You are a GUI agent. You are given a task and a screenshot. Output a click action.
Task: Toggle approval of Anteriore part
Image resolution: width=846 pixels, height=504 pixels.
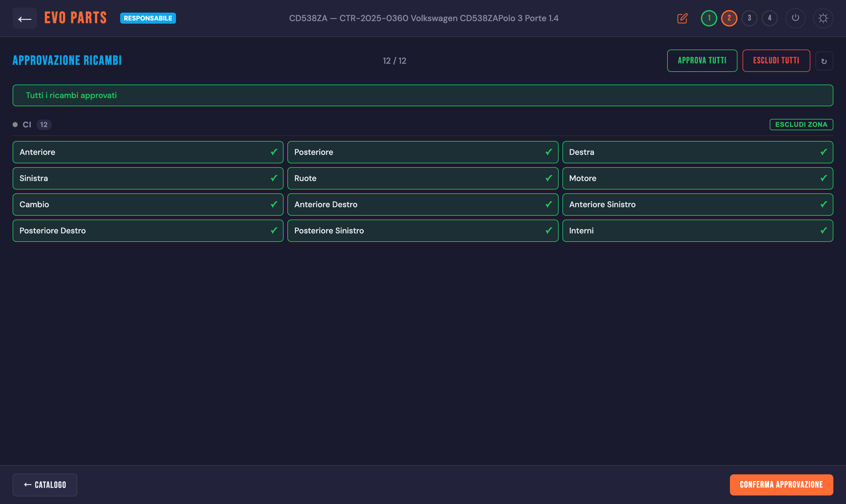coord(148,152)
